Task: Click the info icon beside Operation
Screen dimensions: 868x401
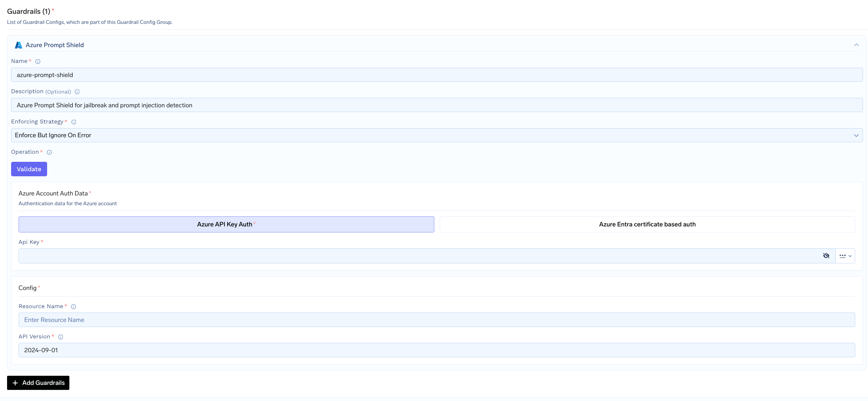Action: point(49,152)
